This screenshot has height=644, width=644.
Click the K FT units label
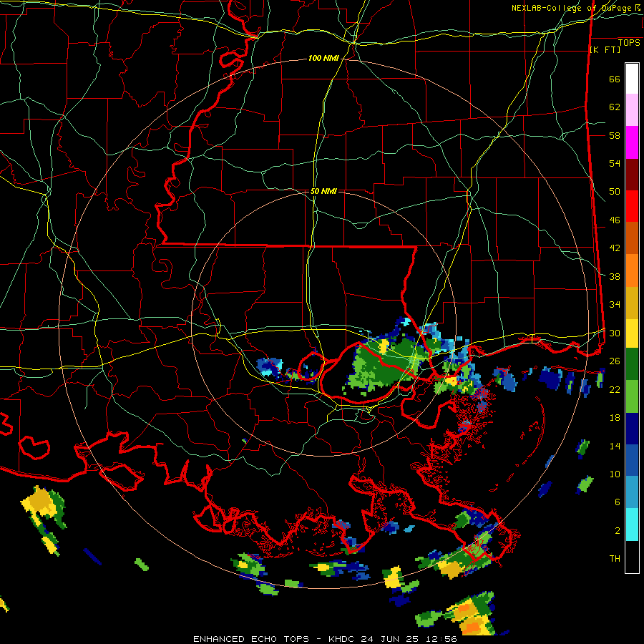click(605, 49)
